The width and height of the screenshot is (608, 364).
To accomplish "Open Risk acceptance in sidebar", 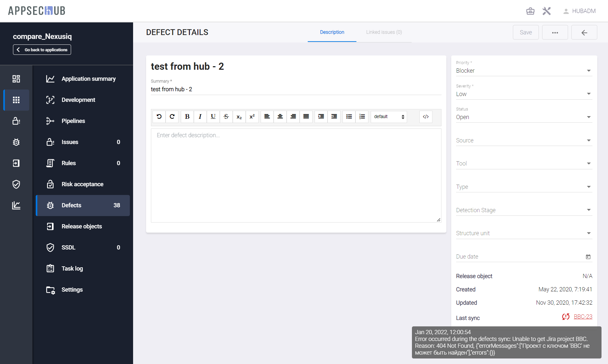I will coord(82,184).
